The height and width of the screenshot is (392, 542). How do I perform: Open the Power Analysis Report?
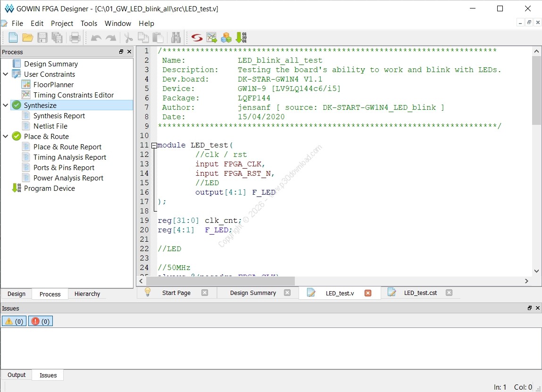(x=68, y=178)
